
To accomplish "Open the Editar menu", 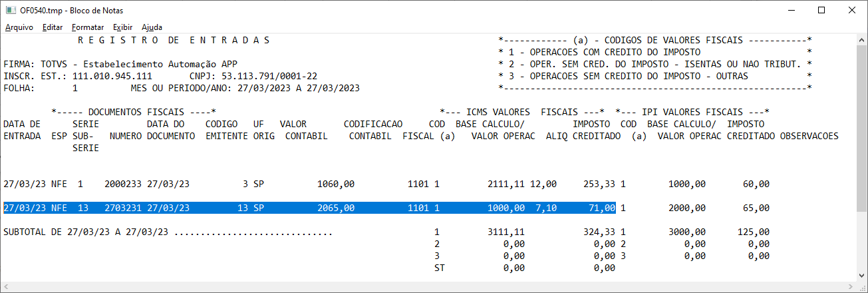I will pos(52,27).
